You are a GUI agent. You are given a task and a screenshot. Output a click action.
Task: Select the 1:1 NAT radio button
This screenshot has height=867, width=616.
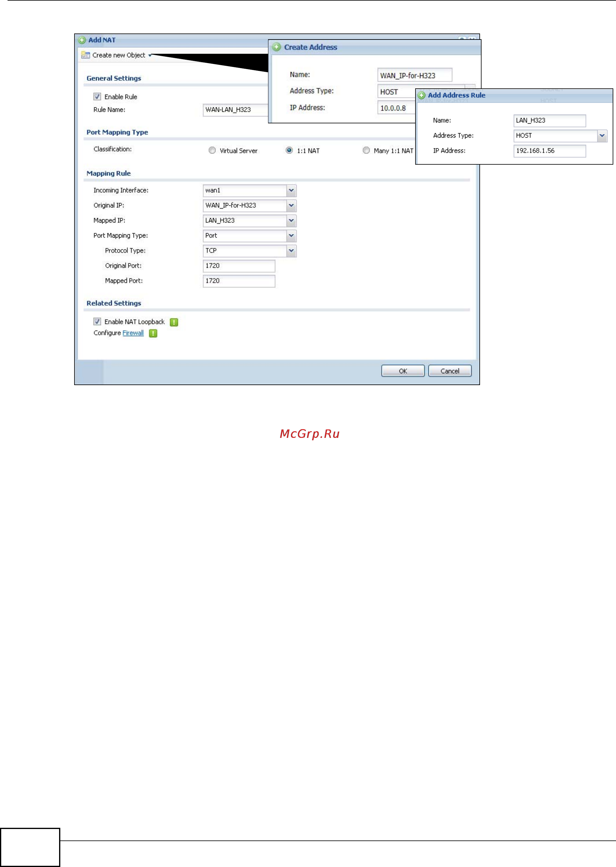point(289,150)
